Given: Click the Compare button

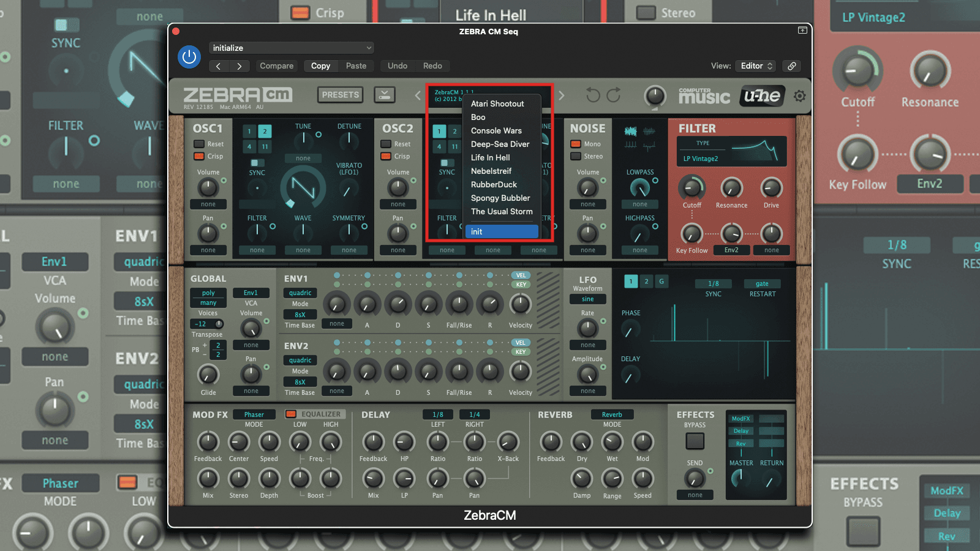Looking at the screenshot, I should 277,66.
